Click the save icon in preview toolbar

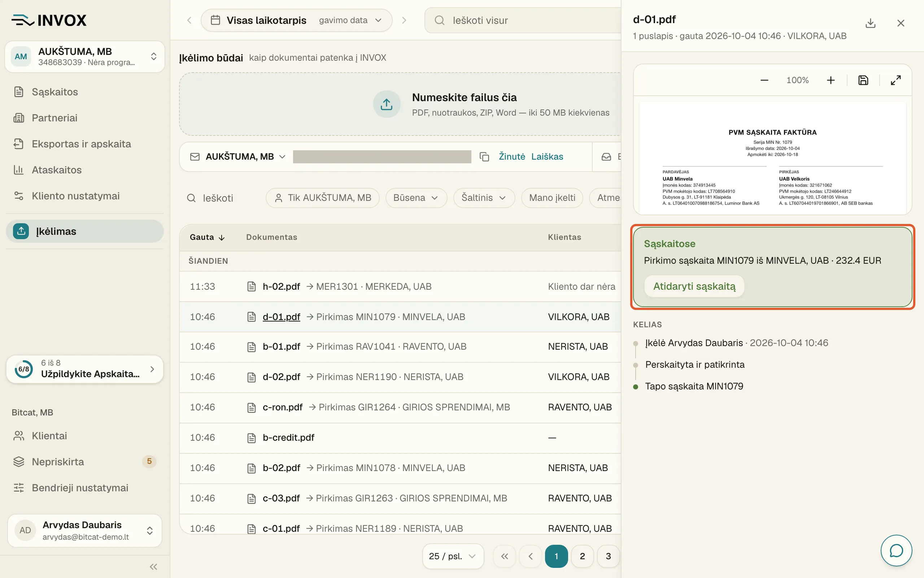pyautogui.click(x=863, y=80)
